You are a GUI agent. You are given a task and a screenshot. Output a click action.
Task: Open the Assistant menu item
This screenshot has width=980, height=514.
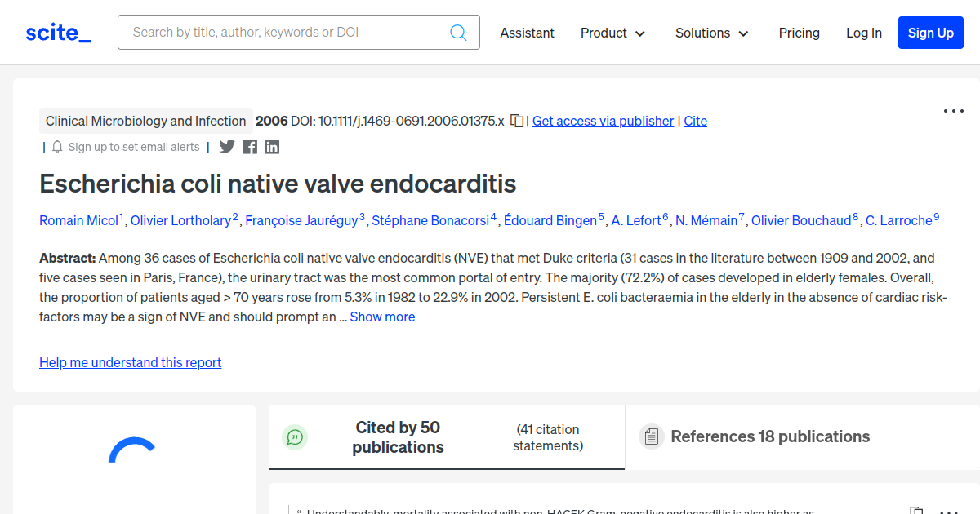click(x=527, y=33)
